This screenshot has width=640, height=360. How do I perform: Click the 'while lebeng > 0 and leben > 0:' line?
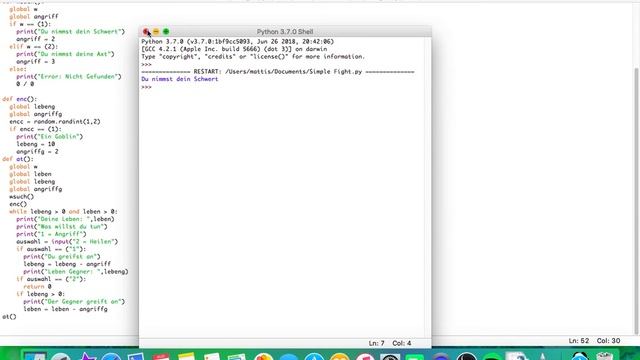point(63,211)
